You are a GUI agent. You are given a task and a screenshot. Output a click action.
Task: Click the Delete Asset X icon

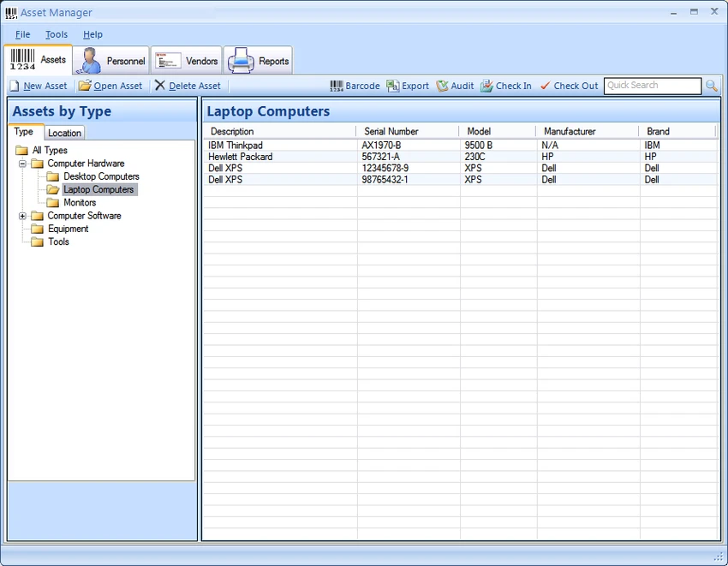159,85
